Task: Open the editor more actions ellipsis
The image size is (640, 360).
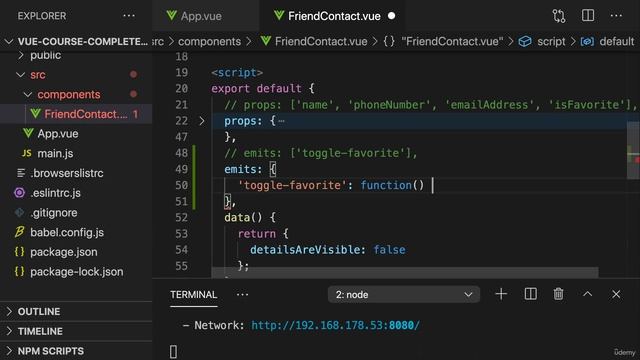Action: pyautogui.click(x=616, y=16)
